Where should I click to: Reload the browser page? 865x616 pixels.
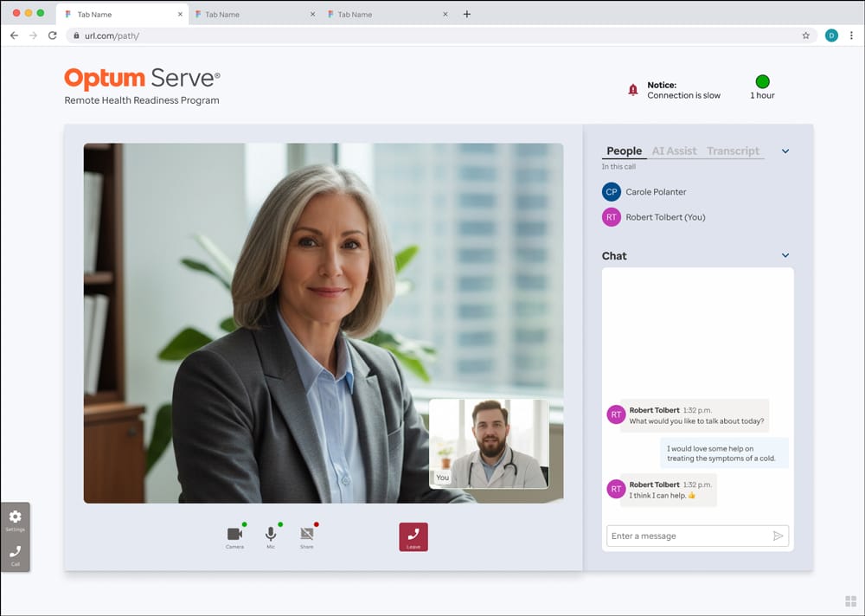click(53, 35)
